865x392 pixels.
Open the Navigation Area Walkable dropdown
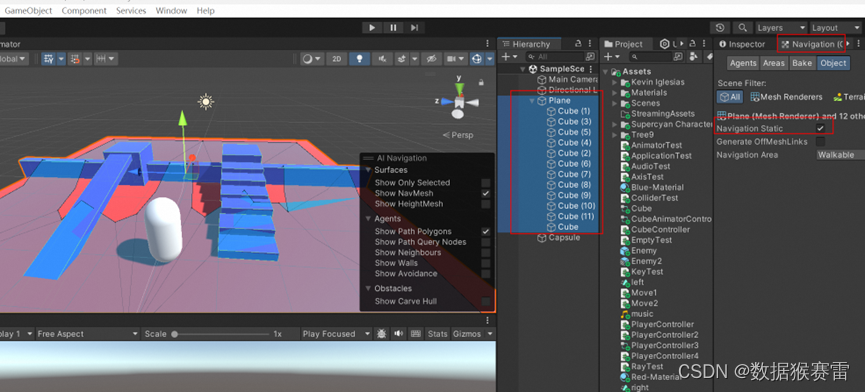tap(840, 155)
